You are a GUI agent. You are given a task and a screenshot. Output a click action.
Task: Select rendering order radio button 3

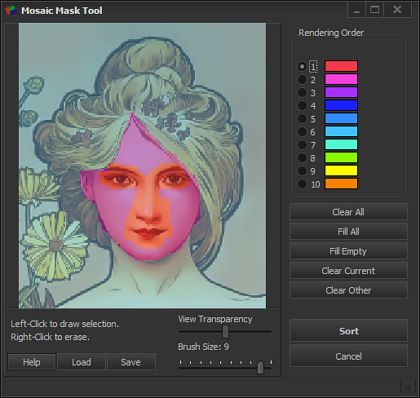pyautogui.click(x=302, y=92)
